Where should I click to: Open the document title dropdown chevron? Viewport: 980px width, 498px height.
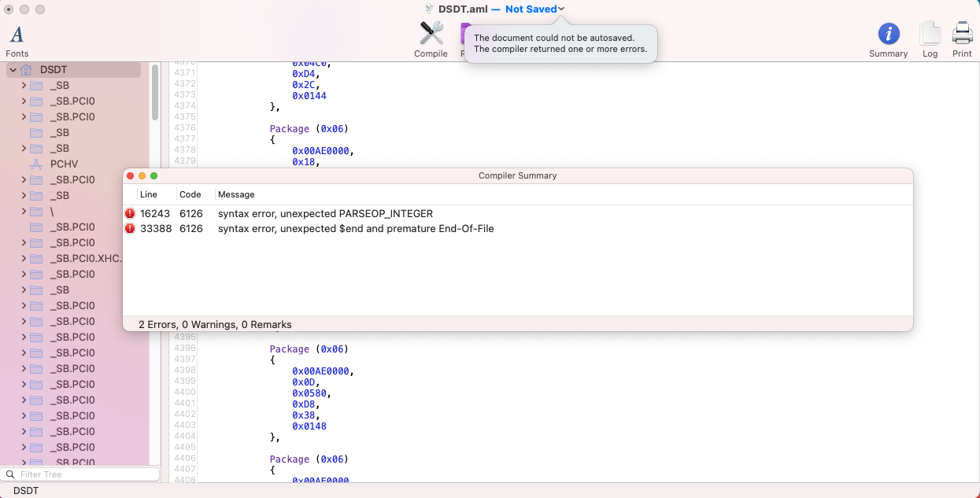pos(561,9)
